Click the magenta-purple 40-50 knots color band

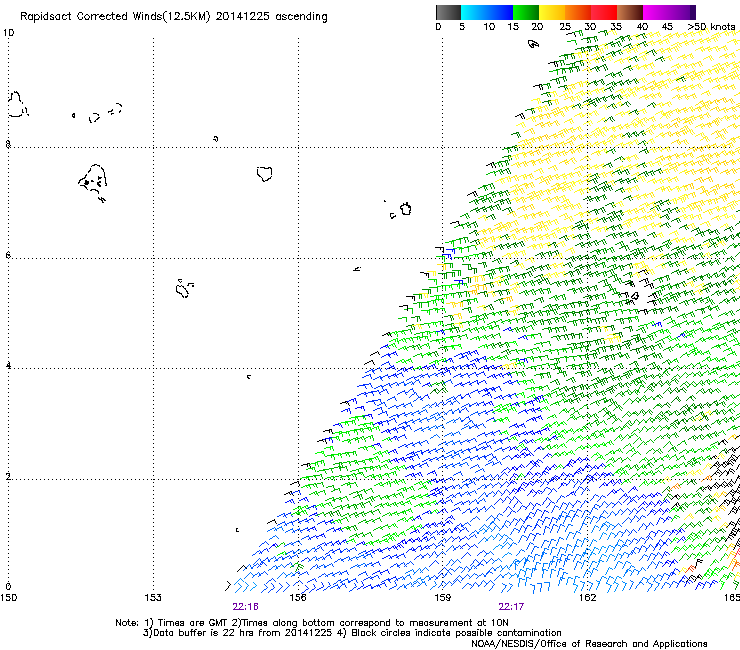[669, 12]
